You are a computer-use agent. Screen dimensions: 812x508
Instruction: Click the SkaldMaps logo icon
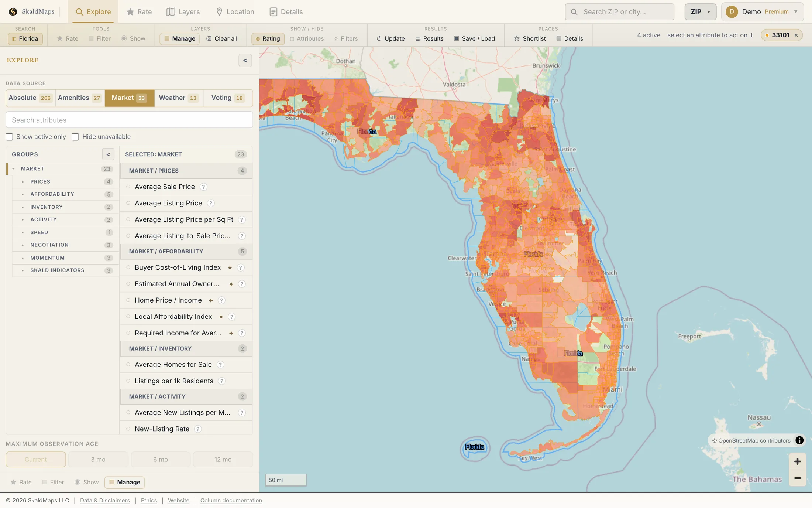click(13, 12)
